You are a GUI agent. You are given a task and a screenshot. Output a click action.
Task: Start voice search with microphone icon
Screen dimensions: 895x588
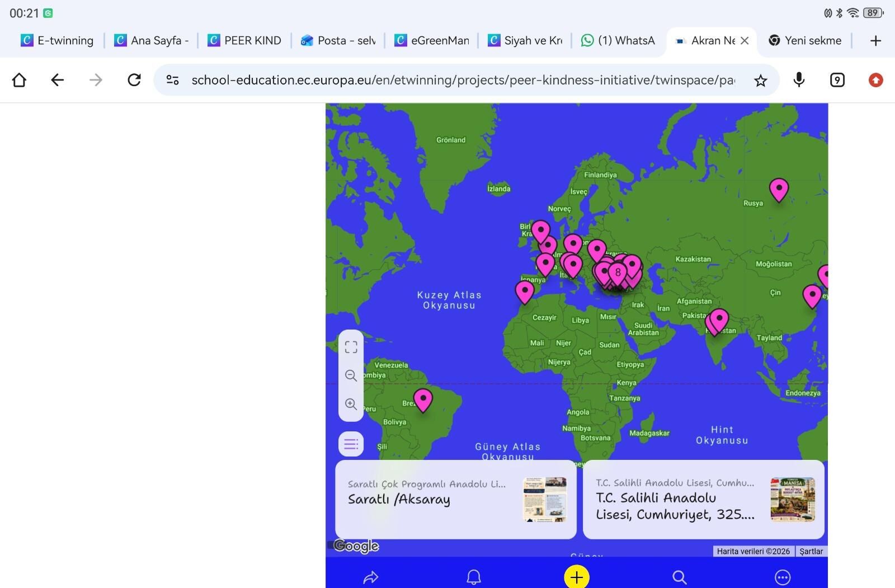tap(799, 80)
